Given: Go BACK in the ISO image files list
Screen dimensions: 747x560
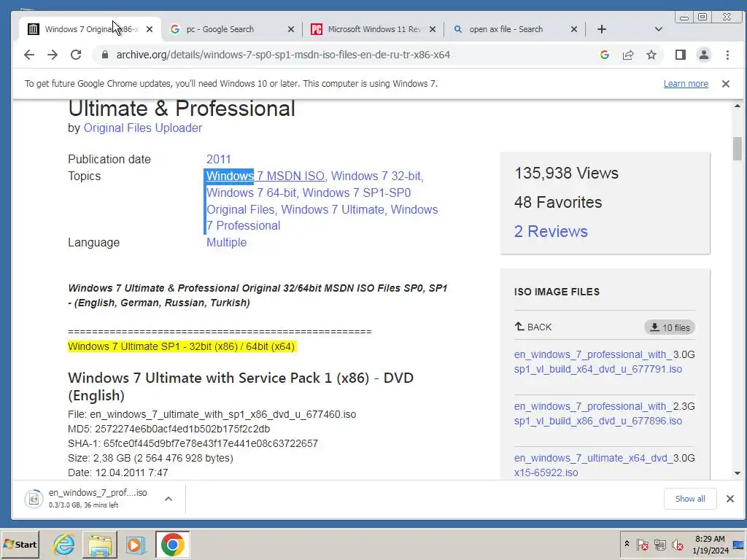Looking at the screenshot, I should pos(533,327).
